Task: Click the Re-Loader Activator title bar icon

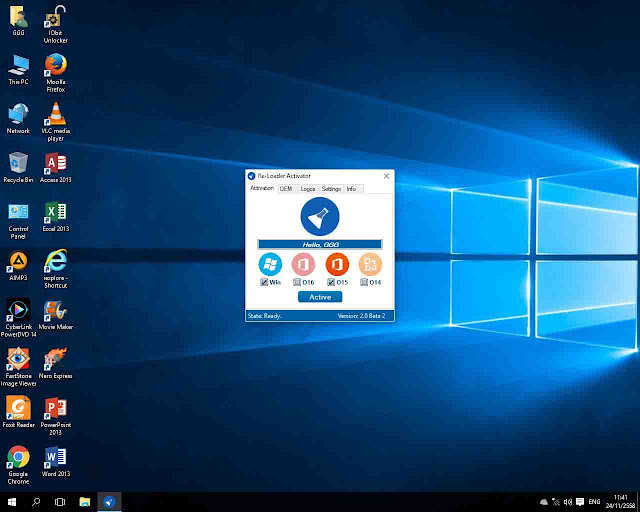Action: pos(251,176)
